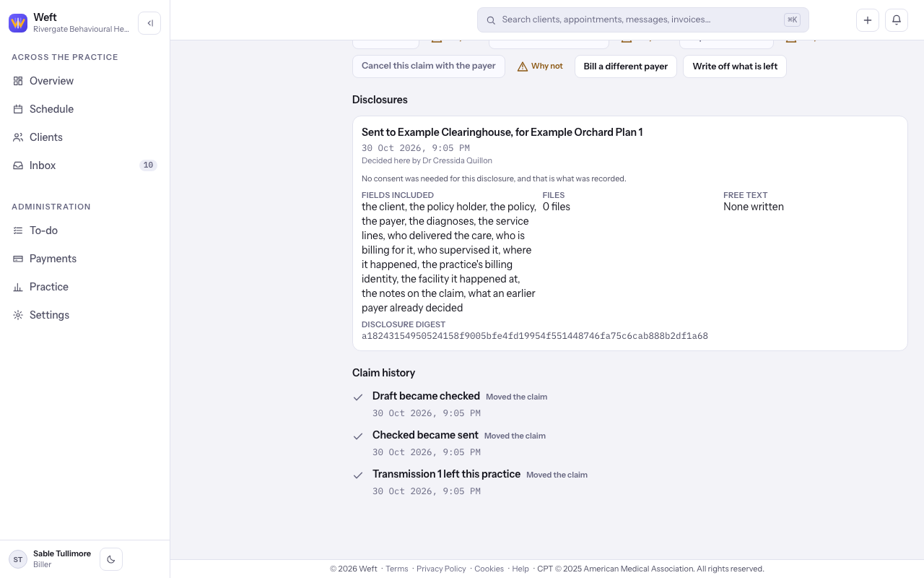Open the Inbox menu item
This screenshot has height=578, width=924.
tap(85, 165)
